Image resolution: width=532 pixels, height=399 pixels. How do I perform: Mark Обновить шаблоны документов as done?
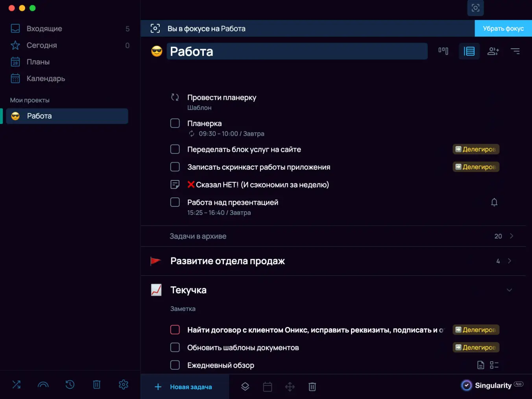175,348
